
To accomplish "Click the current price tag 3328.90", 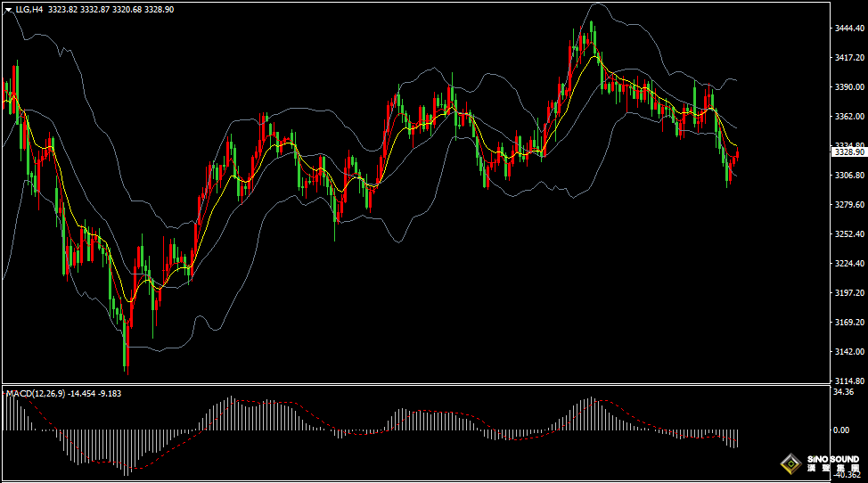I will pyautogui.click(x=848, y=152).
